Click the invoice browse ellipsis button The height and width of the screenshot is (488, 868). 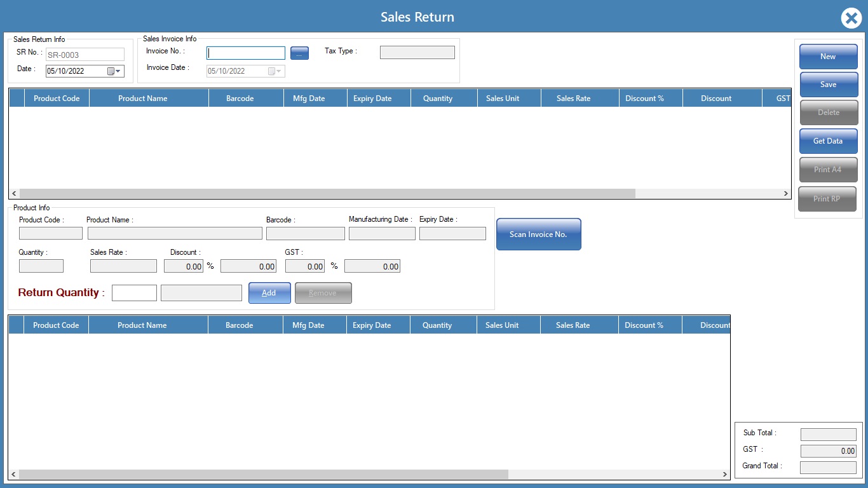(299, 53)
